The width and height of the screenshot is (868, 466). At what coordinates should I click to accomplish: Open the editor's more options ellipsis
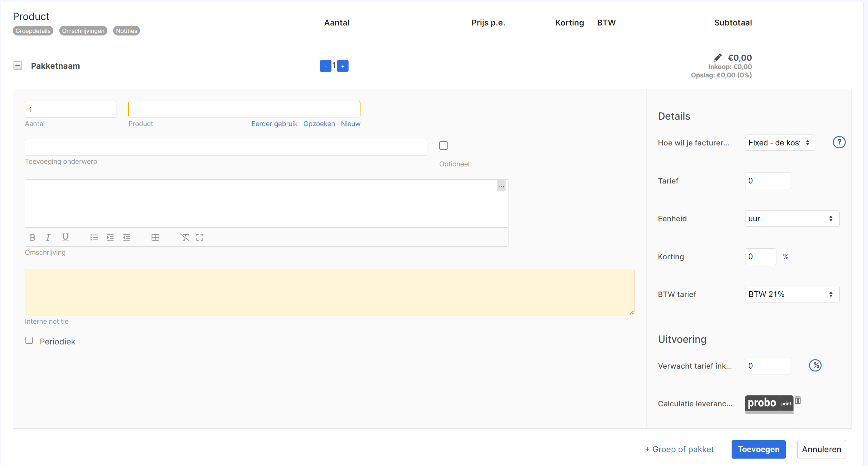point(501,186)
